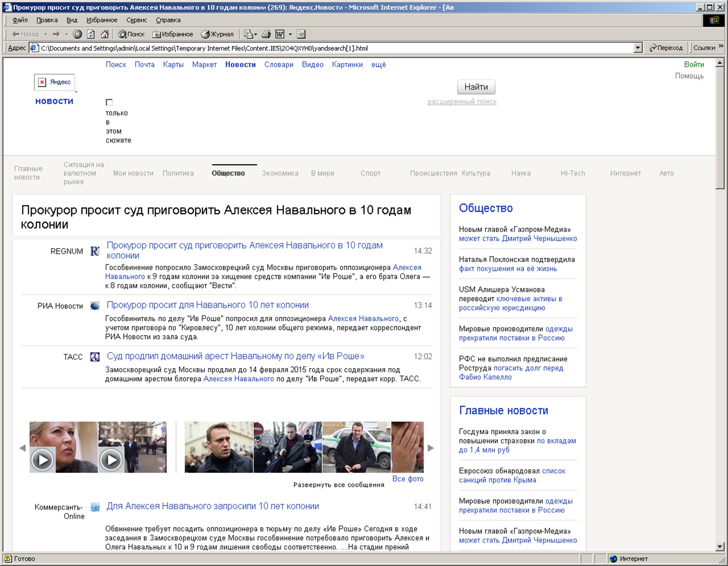Image resolution: width=728 pixels, height=566 pixels.
Task: Switch to the Экономика news tab
Action: click(280, 173)
